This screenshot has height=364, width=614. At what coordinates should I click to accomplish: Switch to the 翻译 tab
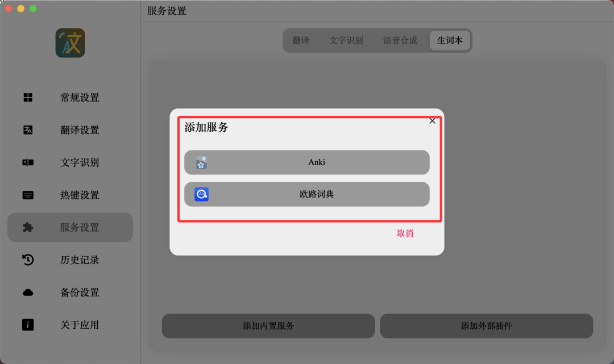coord(301,40)
